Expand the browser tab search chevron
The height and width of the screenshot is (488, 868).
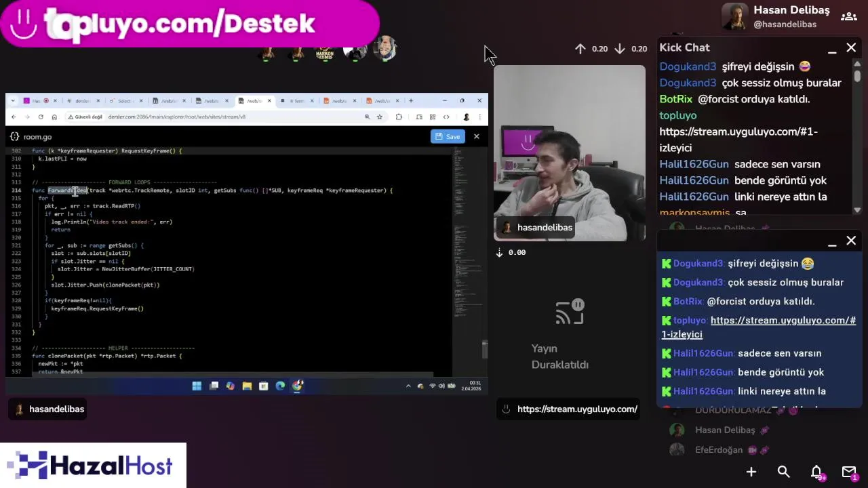(12, 101)
